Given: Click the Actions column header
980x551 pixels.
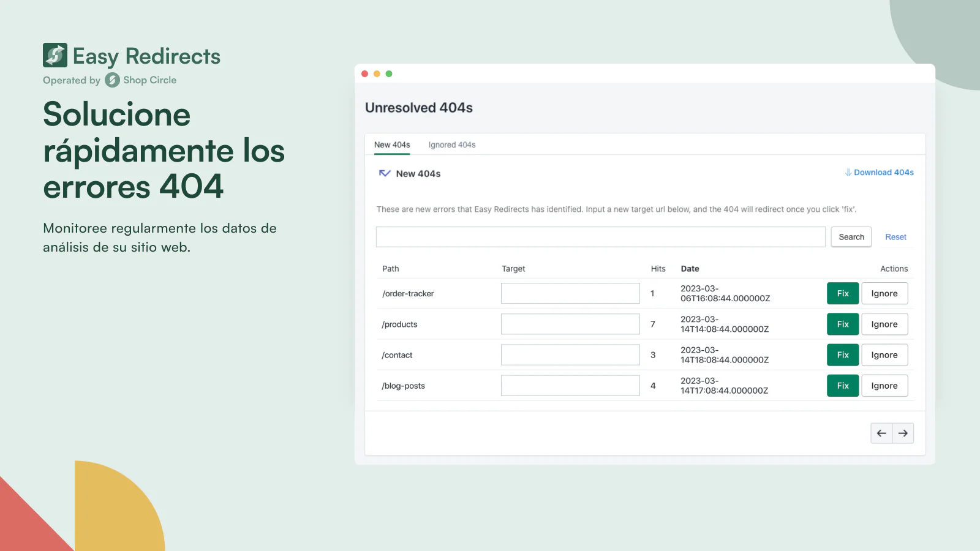Looking at the screenshot, I should coord(894,269).
